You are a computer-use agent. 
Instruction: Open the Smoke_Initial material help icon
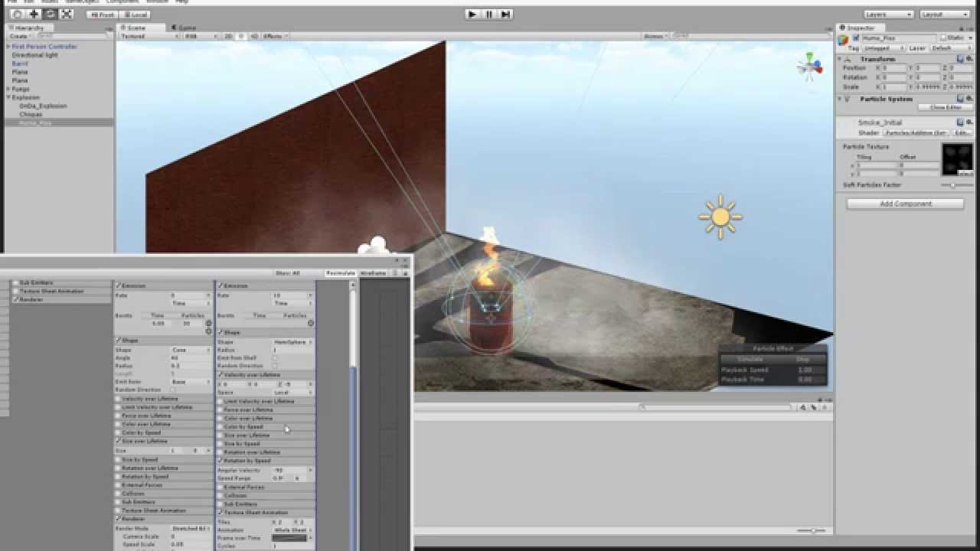960,122
